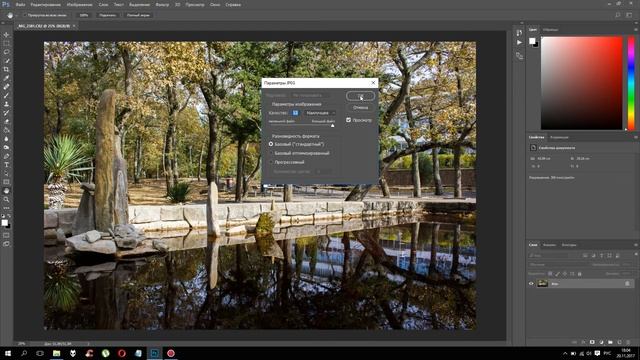Show hidden system tray icons
The width and height of the screenshot is (640, 360).
[565, 353]
